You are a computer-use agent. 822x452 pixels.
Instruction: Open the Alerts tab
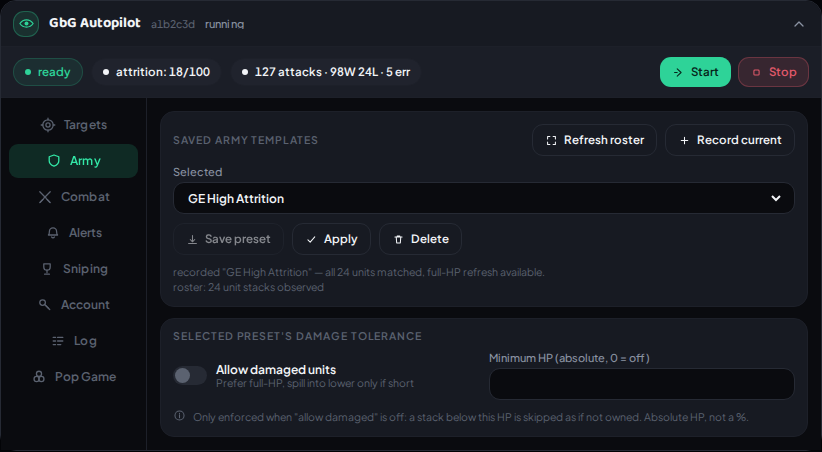tap(73, 233)
